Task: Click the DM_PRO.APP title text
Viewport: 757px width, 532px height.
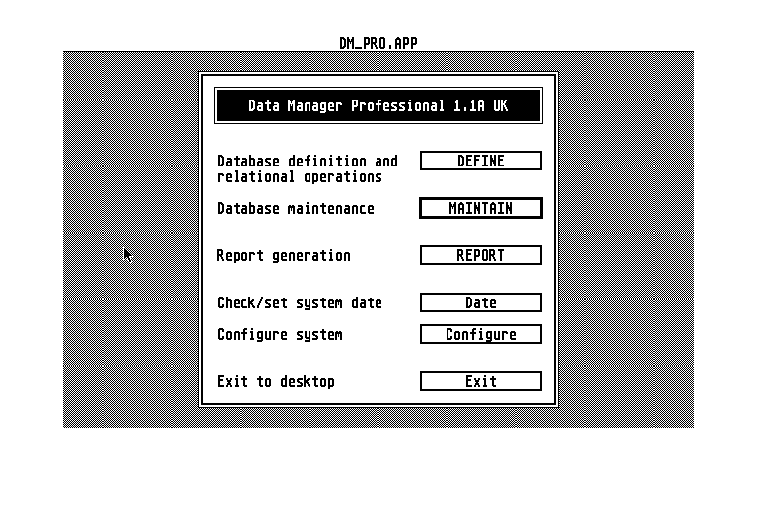Action: pyautogui.click(x=378, y=44)
